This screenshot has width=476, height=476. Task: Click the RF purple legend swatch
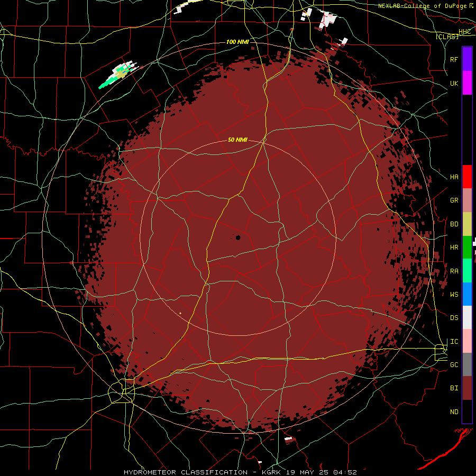tap(467, 59)
